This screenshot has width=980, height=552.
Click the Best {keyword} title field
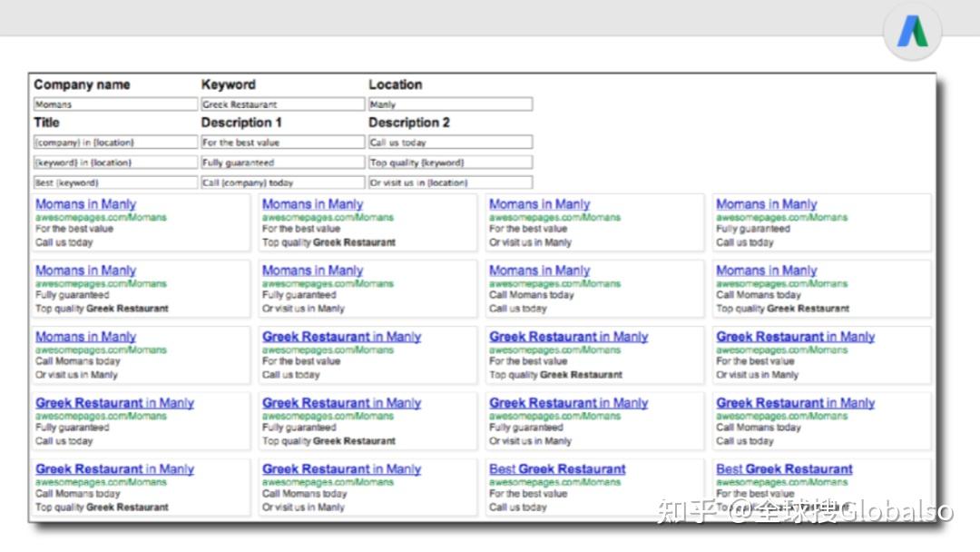coord(114,182)
